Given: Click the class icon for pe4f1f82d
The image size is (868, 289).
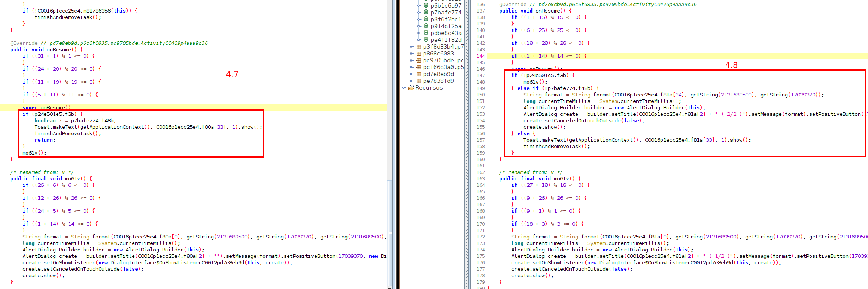Looking at the screenshot, I should 426,39.
